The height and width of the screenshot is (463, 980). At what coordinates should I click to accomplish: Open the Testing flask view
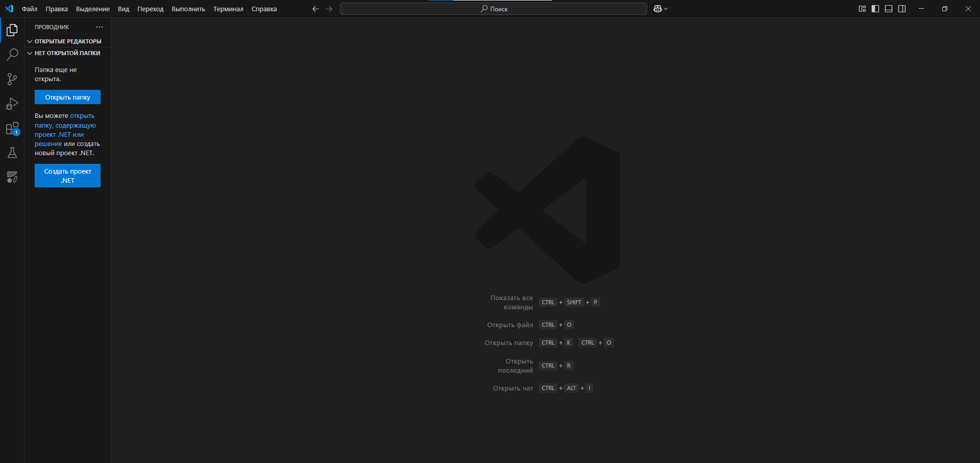pyautogui.click(x=12, y=153)
